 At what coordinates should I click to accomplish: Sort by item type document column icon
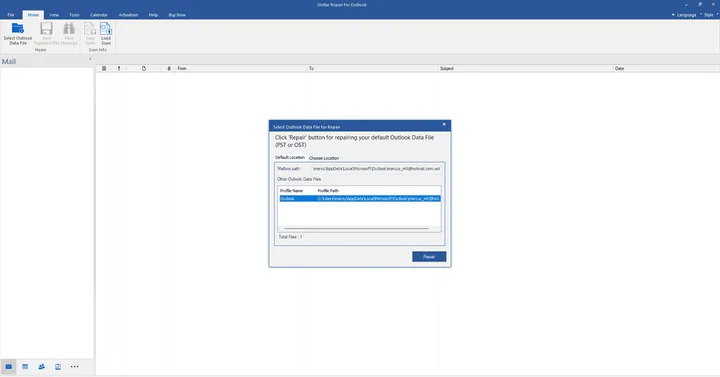144,68
